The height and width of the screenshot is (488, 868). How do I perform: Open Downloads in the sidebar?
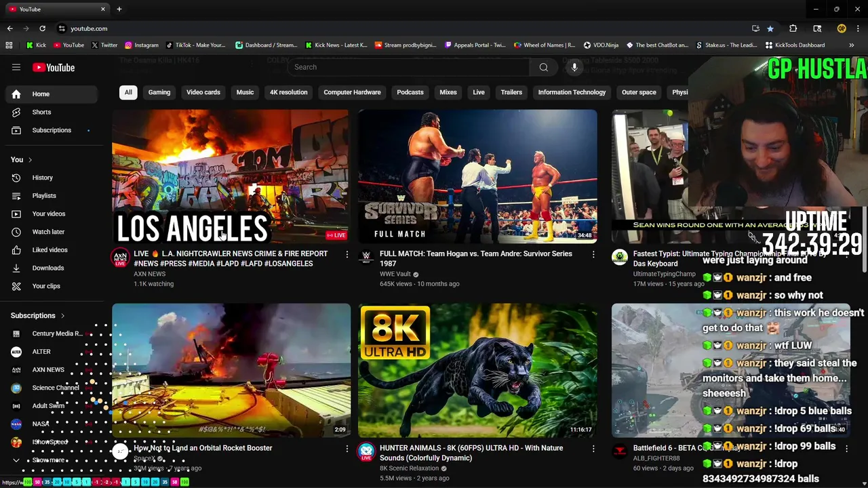coord(53,268)
